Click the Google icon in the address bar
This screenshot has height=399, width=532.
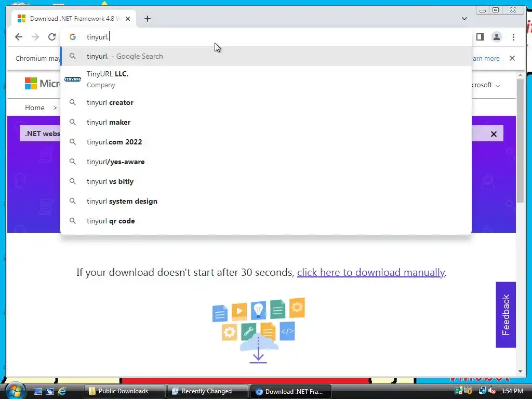pos(73,37)
